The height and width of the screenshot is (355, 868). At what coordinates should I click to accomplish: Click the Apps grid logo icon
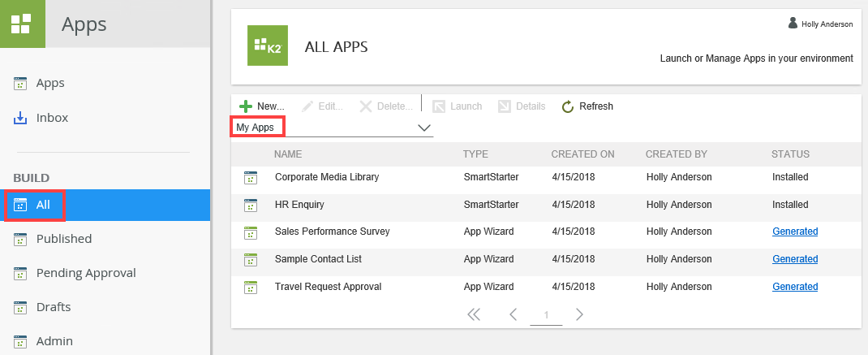point(22,24)
